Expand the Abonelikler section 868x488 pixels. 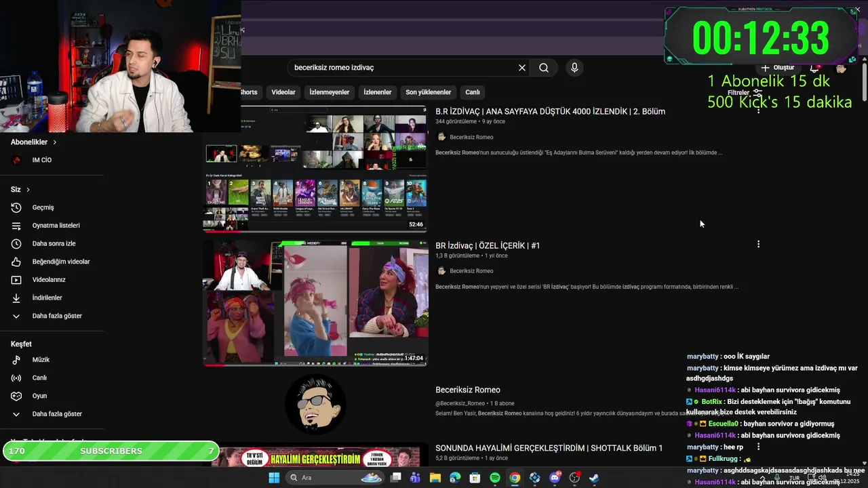tap(34, 142)
